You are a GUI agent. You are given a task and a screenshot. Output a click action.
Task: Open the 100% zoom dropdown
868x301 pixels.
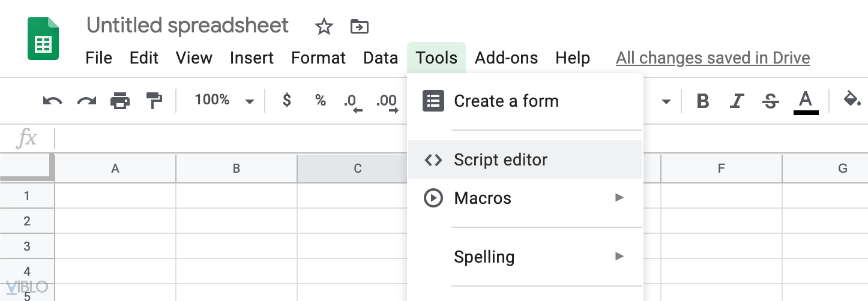[x=223, y=101]
